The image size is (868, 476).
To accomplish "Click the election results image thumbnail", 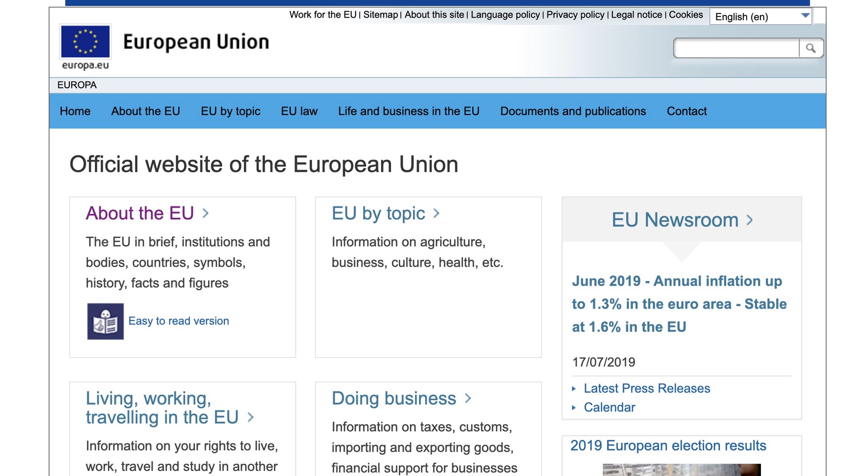I will click(x=682, y=470).
